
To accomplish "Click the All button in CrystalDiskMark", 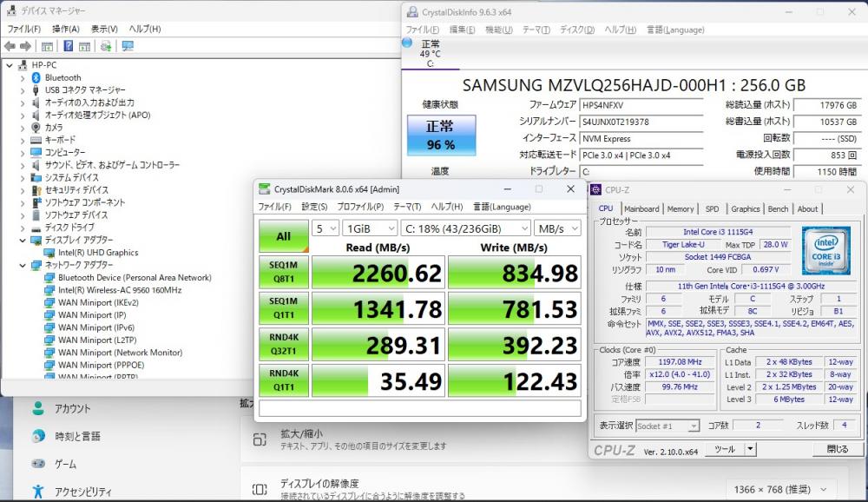I will [x=284, y=236].
